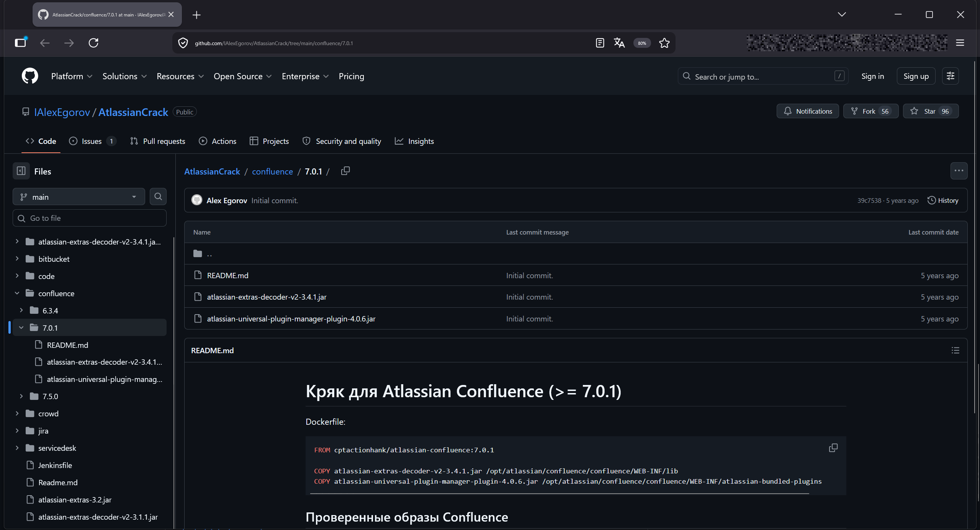Open README outline list icon
This screenshot has width=980, height=530.
click(x=955, y=350)
